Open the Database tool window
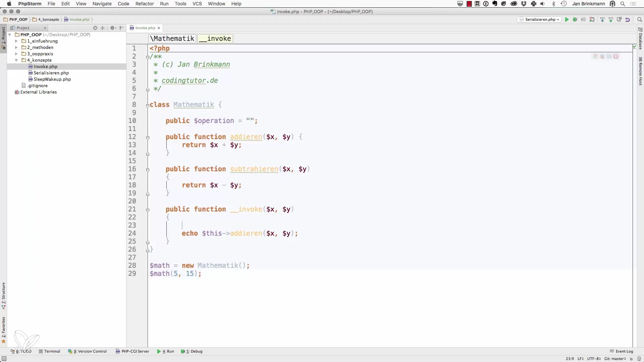The width and height of the screenshot is (644, 362). pyautogui.click(x=640, y=39)
